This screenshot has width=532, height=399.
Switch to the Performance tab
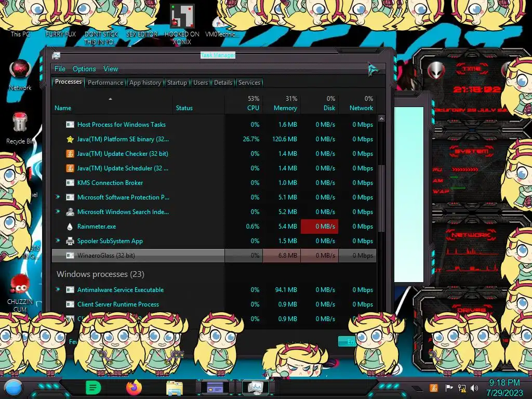tap(105, 83)
